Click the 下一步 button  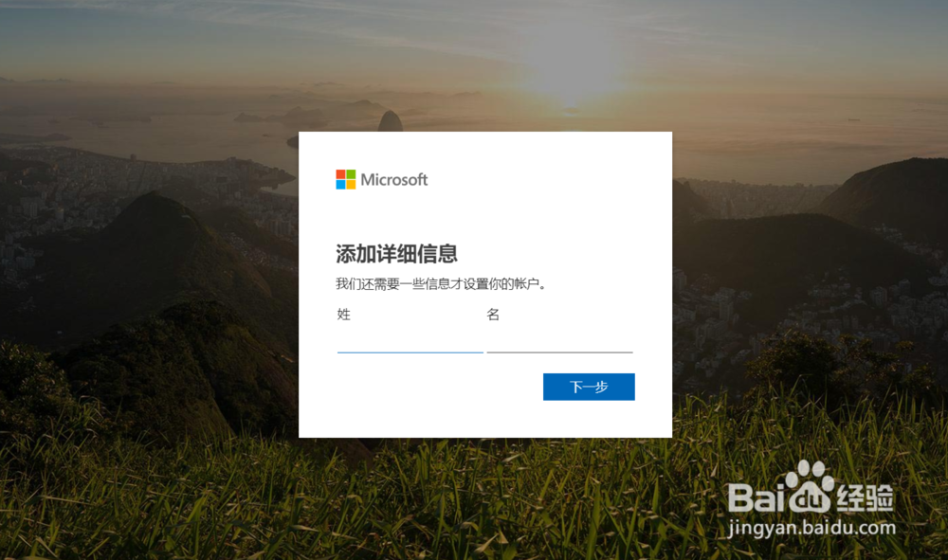tap(589, 387)
